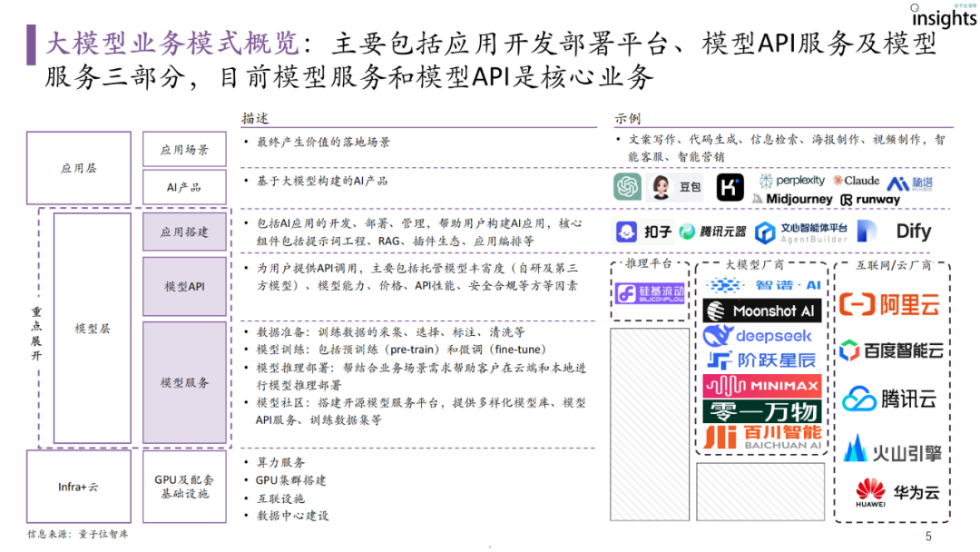Click the ChatGPT logo icon
Viewport: 980px width, 552px height.
pos(627,187)
